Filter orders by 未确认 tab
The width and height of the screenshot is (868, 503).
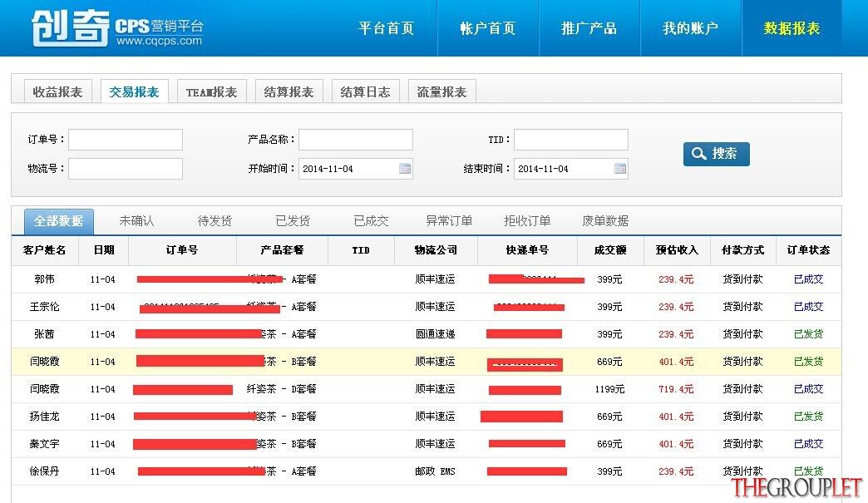136,221
